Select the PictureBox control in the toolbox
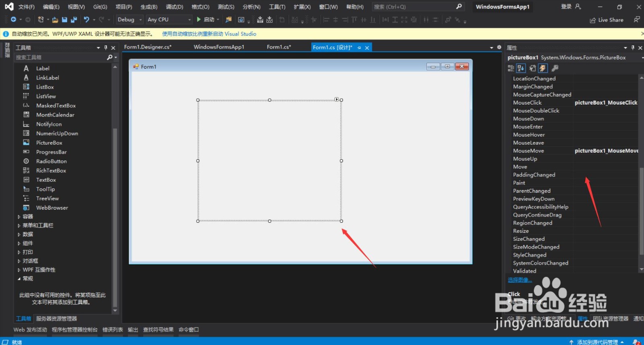644x345 pixels. coord(49,143)
